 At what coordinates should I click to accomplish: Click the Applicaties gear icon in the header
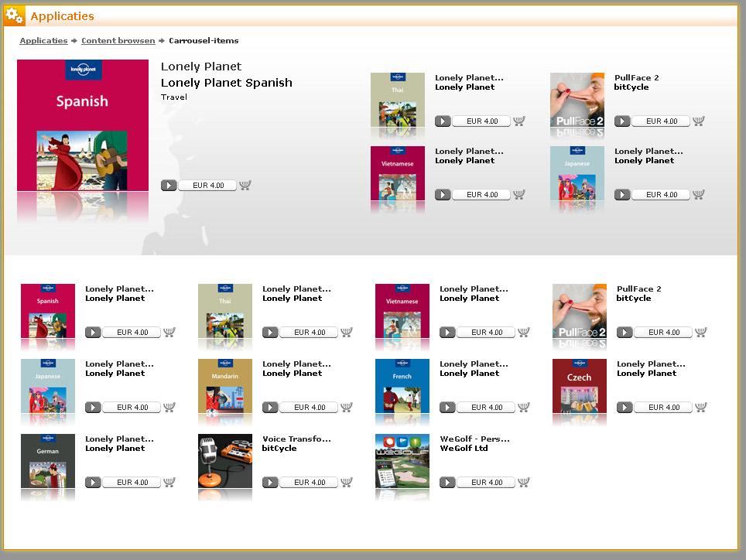pyautogui.click(x=14, y=15)
